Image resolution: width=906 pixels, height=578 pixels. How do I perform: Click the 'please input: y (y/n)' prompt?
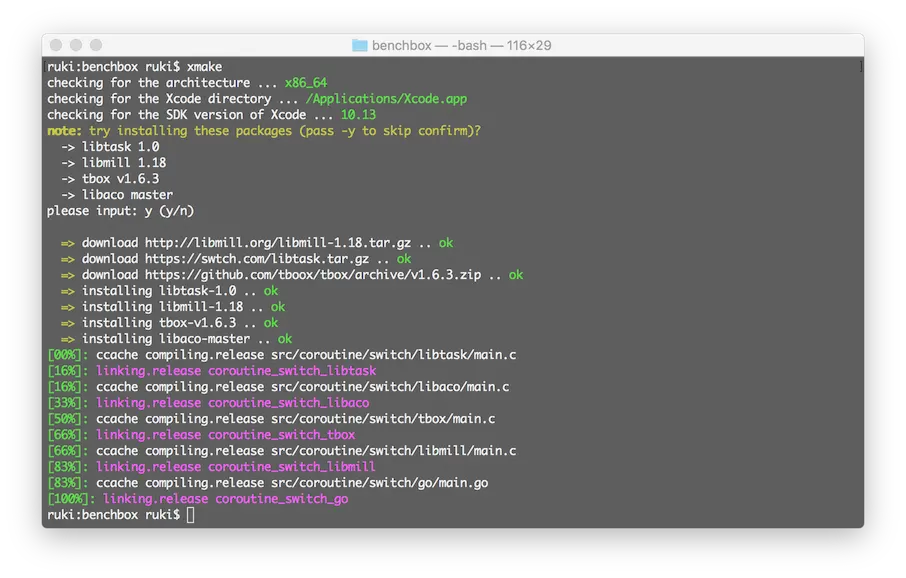pos(120,211)
